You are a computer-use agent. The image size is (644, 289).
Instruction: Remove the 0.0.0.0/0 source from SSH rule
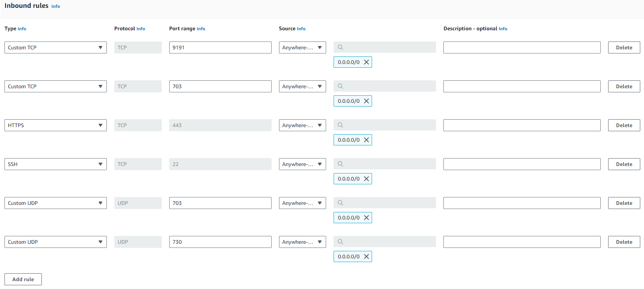[366, 179]
